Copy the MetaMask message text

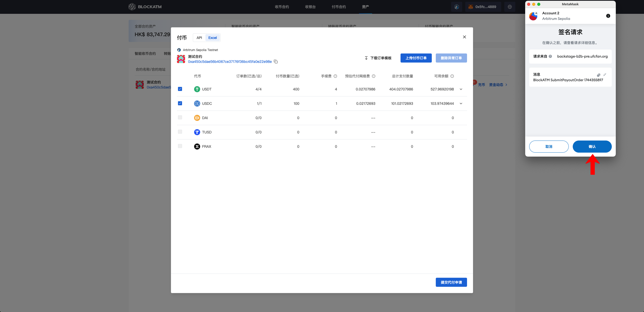598,75
